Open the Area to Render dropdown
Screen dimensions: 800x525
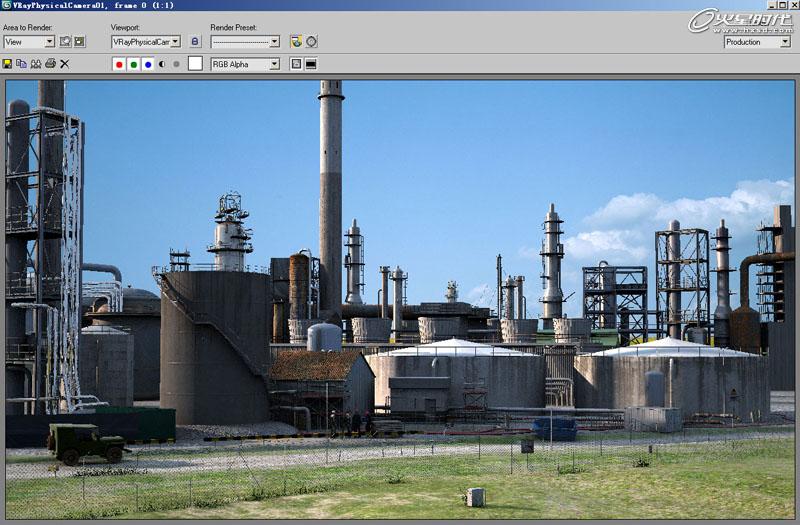(49, 42)
